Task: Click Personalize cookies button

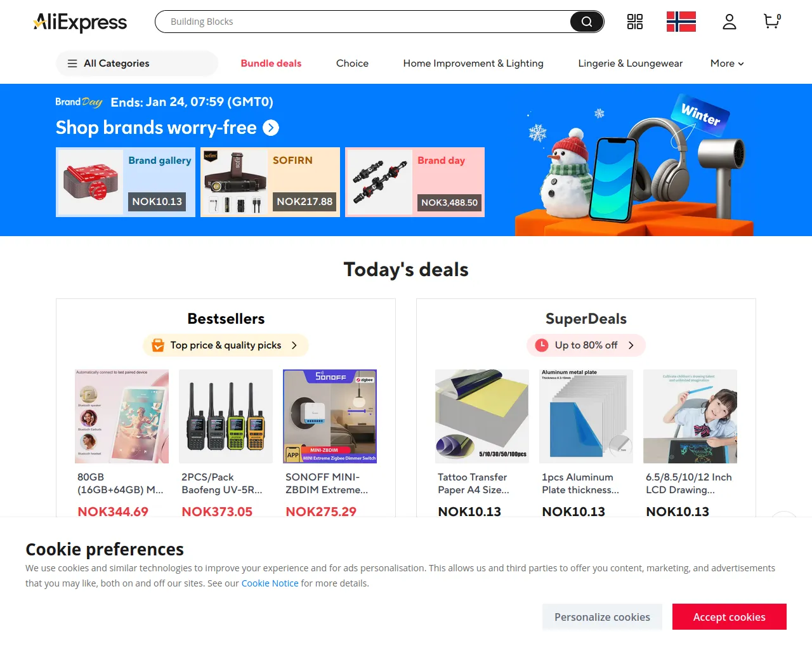Action: (x=602, y=617)
